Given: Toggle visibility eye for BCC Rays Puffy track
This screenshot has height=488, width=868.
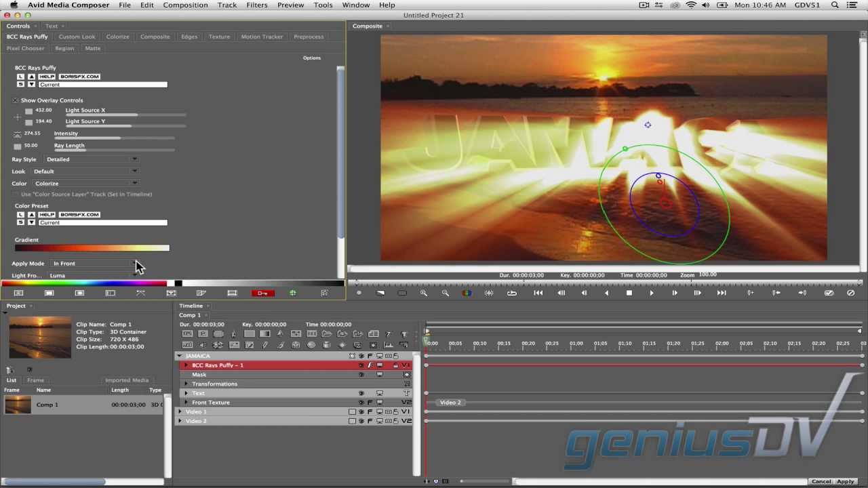Looking at the screenshot, I should [x=361, y=365].
